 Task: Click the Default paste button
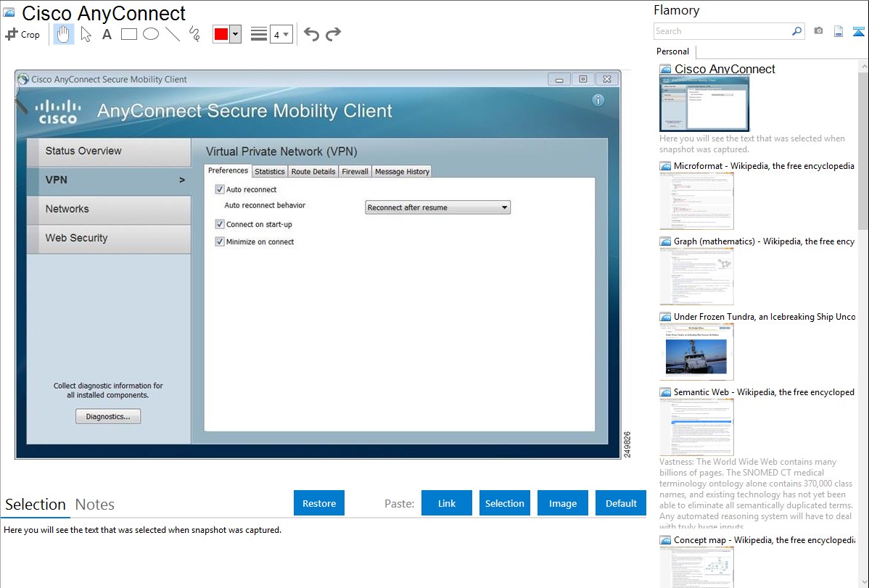coord(621,503)
